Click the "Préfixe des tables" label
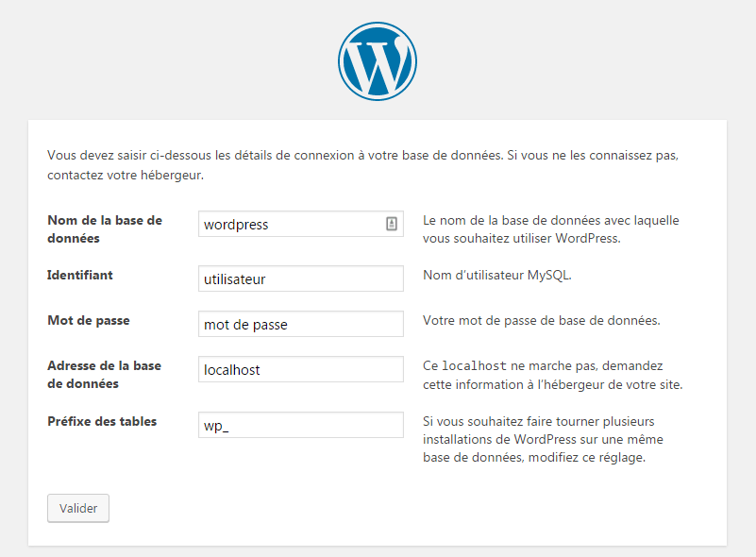The image size is (756, 557). click(x=102, y=421)
